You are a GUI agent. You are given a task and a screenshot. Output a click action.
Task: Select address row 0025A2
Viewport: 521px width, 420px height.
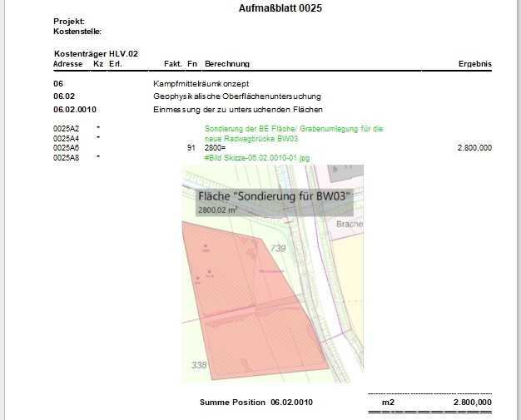pos(65,129)
